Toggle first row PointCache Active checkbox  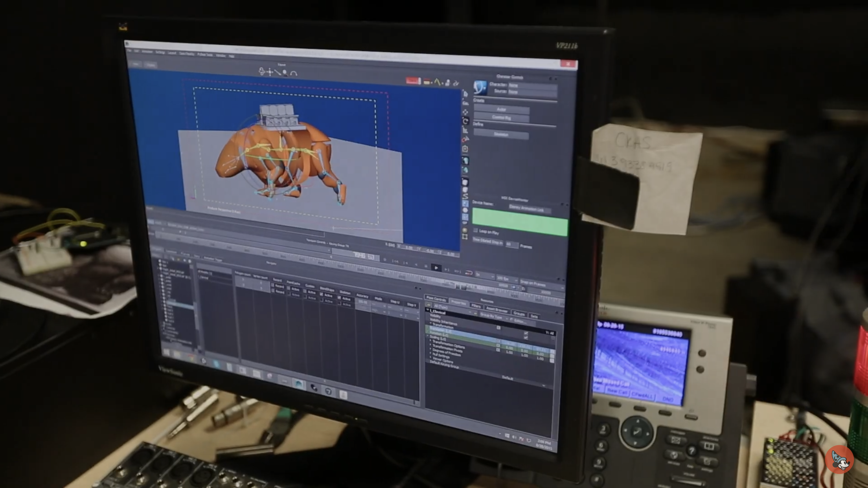coord(289,288)
